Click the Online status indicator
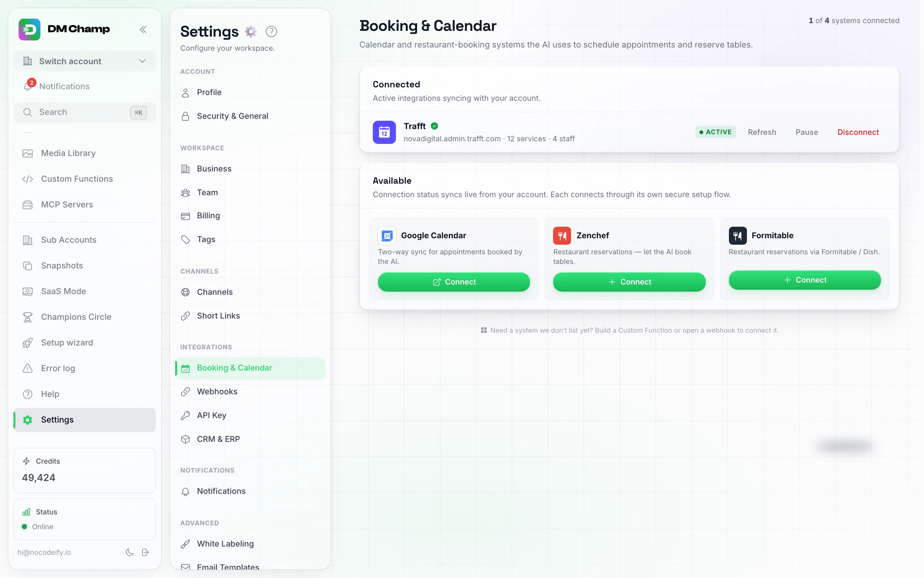This screenshot has width=924, height=578. [x=38, y=527]
